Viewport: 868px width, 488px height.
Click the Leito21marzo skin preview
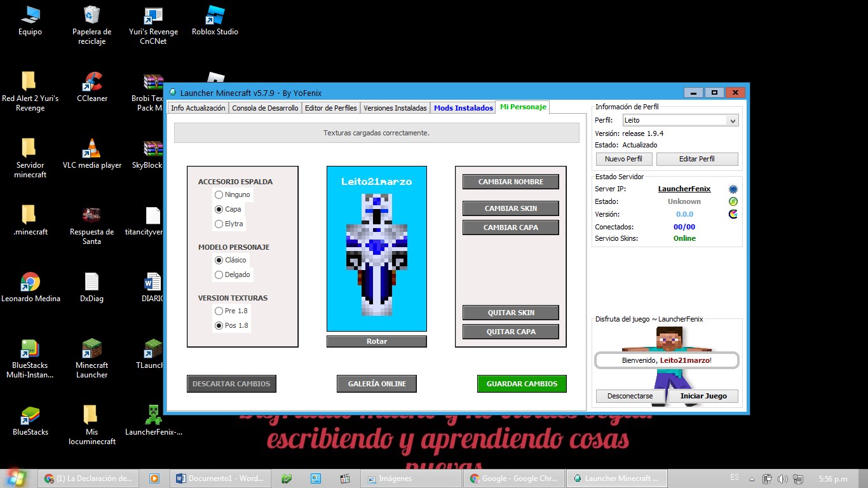pyautogui.click(x=377, y=249)
